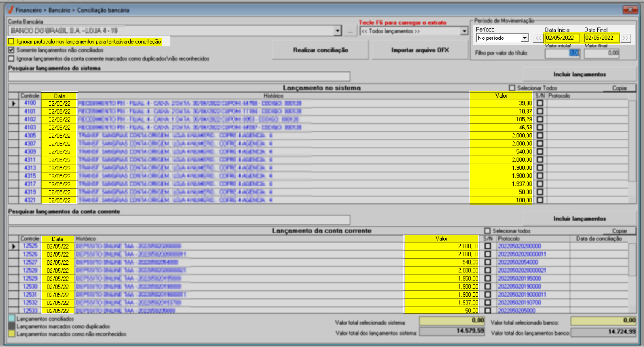Tick the S/N checkbox for entry 4305
Screen dimensions: 644x347
pyautogui.click(x=540, y=136)
